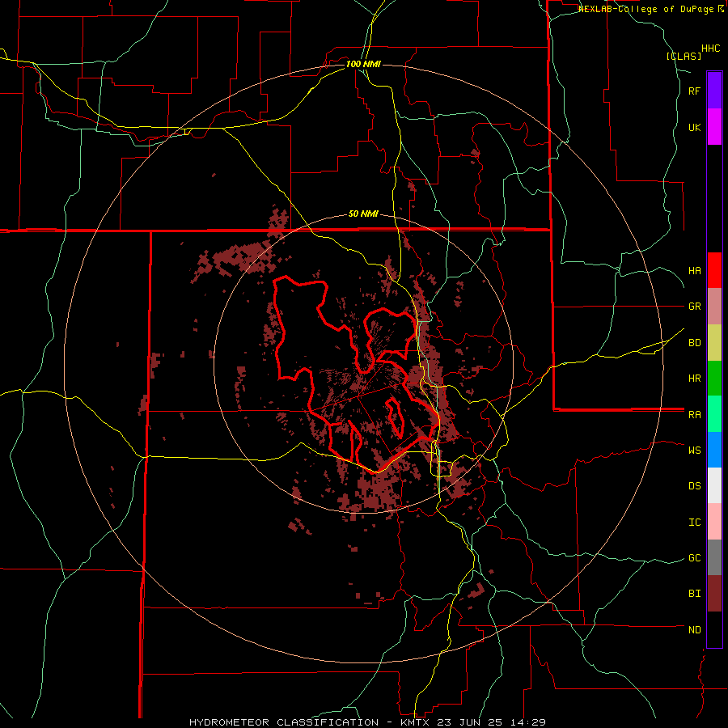
Task: Click the 'BI' legend label
Action: (x=694, y=594)
